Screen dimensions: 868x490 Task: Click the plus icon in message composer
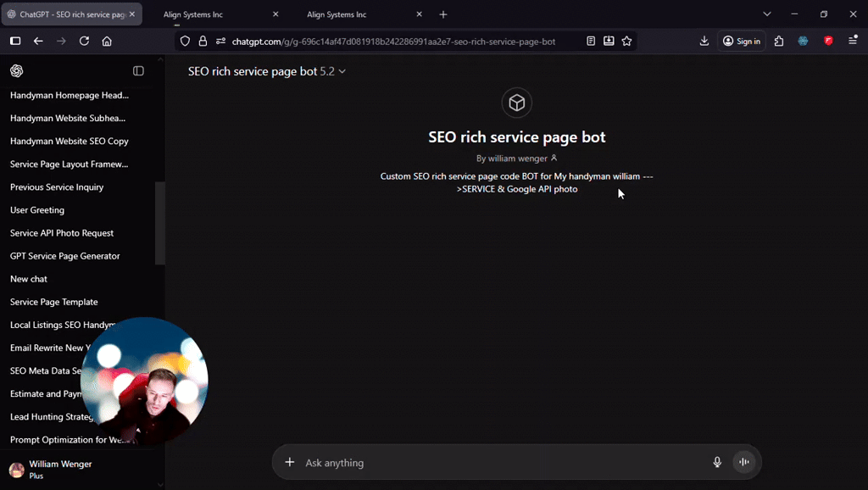tap(289, 462)
